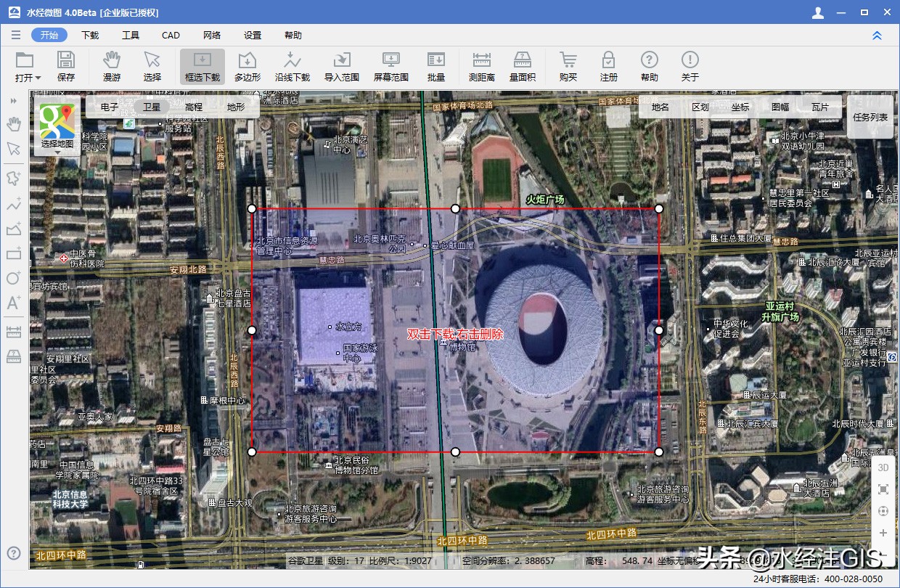Screen dimensions: 900x588
Task: Switch map type to Satellite (卫星)
Action: [152, 107]
